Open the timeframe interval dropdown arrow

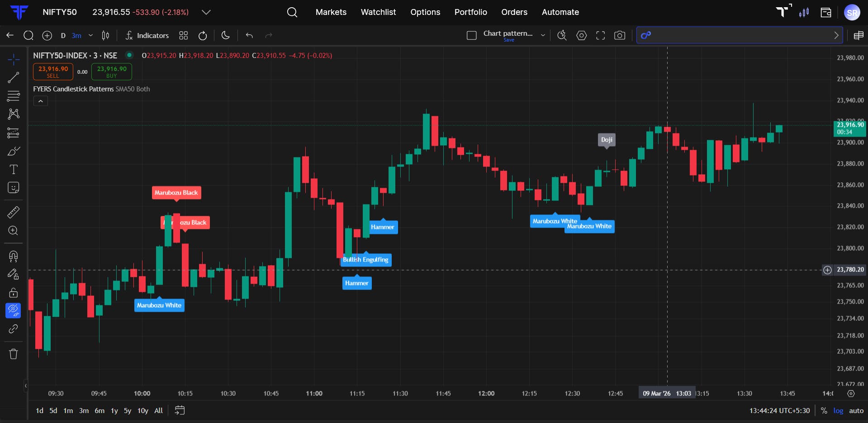90,35
